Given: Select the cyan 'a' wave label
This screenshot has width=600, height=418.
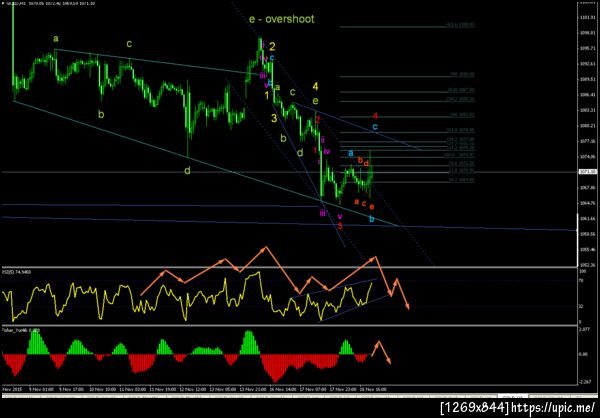Looking at the screenshot, I should [x=351, y=153].
